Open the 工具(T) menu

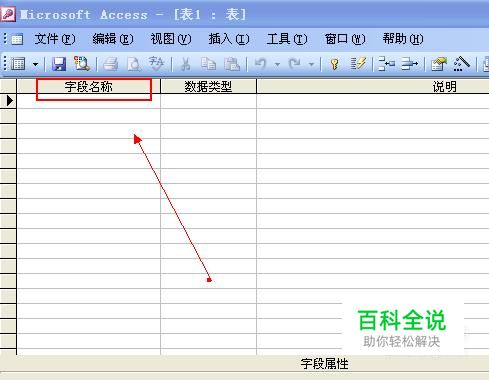(287, 39)
